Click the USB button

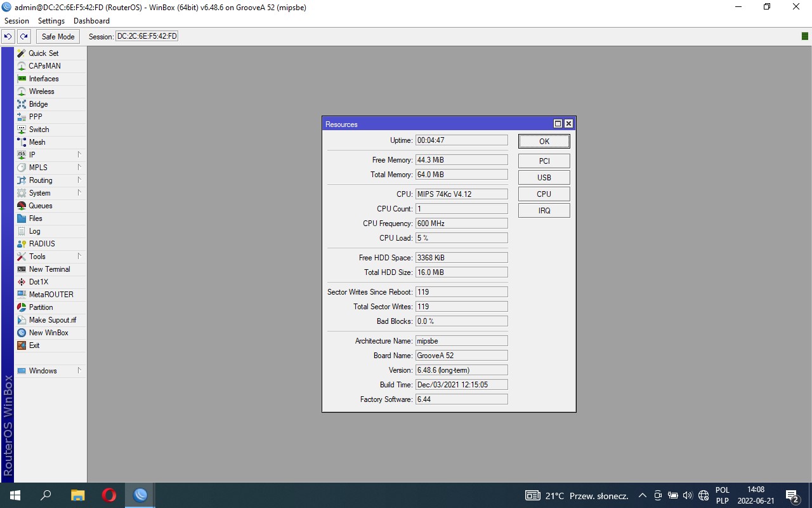click(x=544, y=178)
